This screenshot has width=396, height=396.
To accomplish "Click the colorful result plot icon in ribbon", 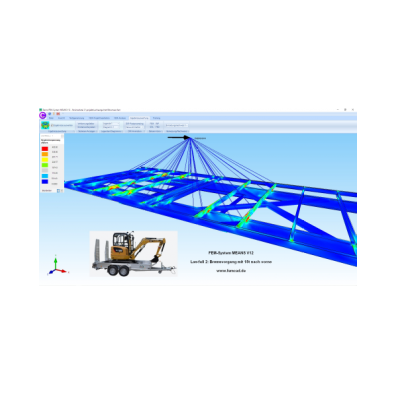I will tap(45, 125).
